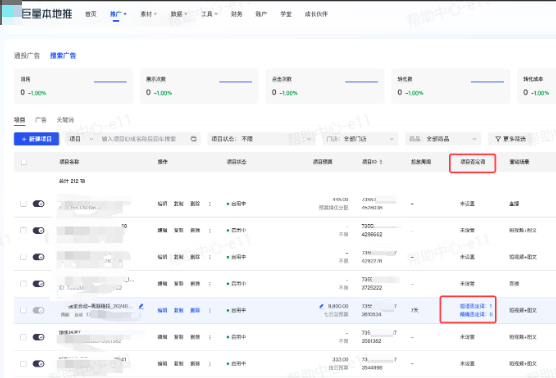556x378 pixels.
Task: Open more-actions dots for project ID ending 3544998
Action: (x=210, y=363)
